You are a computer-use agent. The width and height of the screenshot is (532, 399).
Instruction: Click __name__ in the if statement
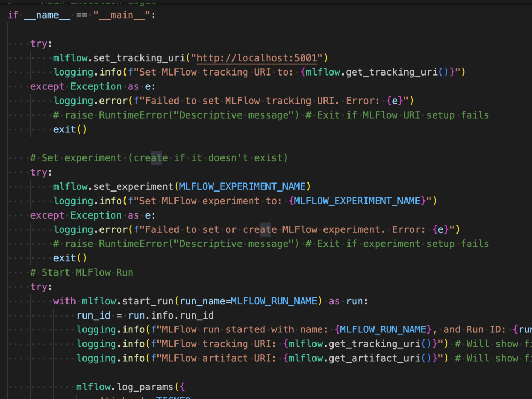(47, 15)
